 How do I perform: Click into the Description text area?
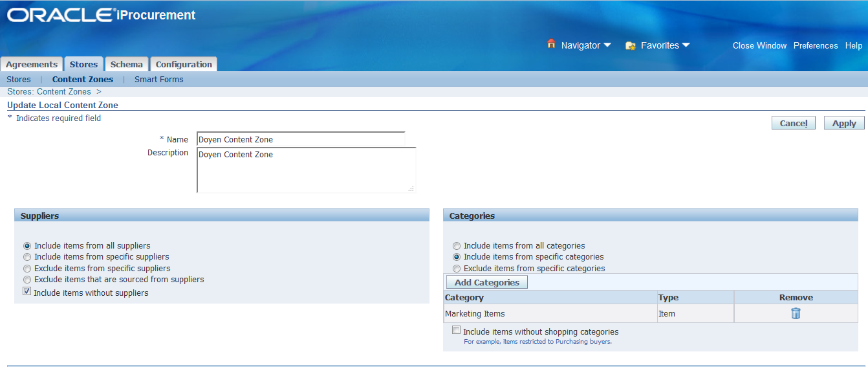tap(306, 170)
